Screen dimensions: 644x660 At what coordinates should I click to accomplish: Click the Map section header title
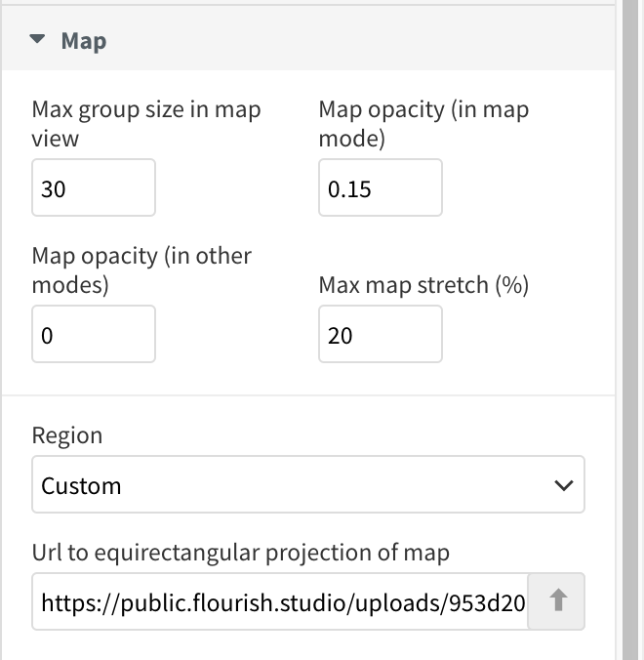click(84, 41)
